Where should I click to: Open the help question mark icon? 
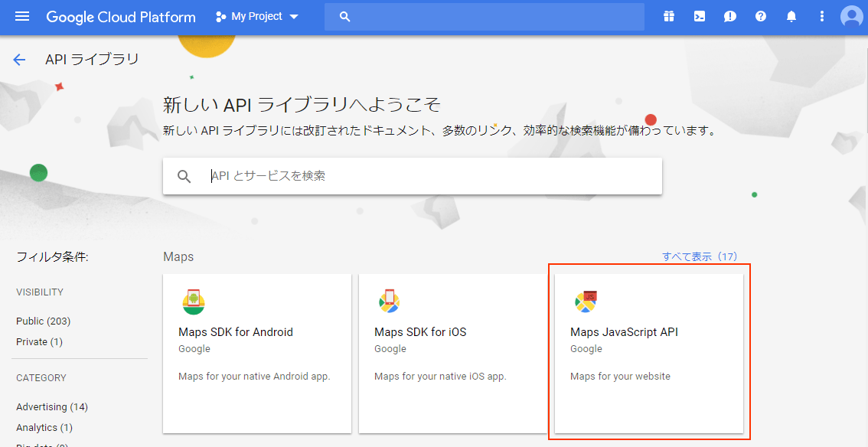click(x=761, y=17)
